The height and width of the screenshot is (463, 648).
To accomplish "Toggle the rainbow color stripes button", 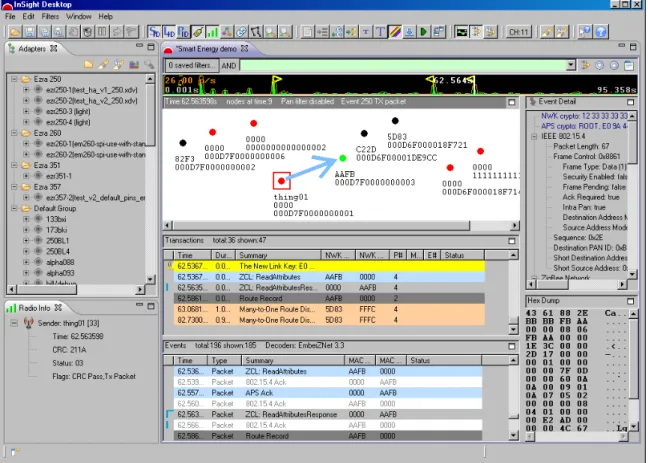I will [x=395, y=32].
